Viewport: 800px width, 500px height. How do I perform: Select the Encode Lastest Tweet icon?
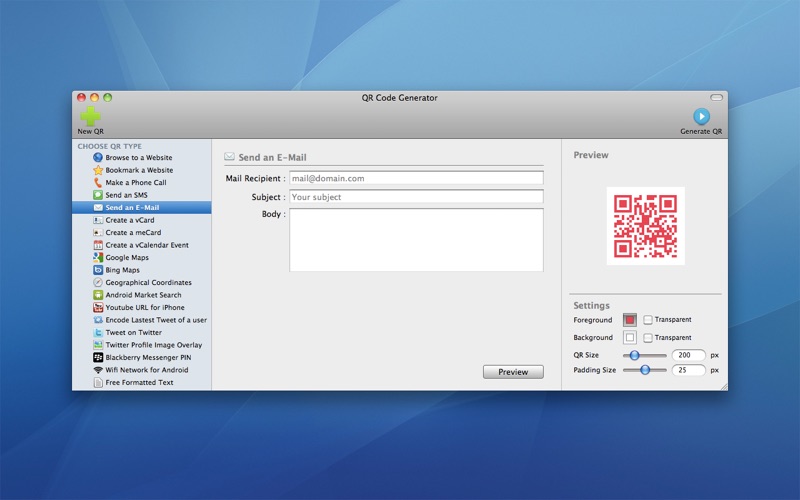[x=98, y=320]
